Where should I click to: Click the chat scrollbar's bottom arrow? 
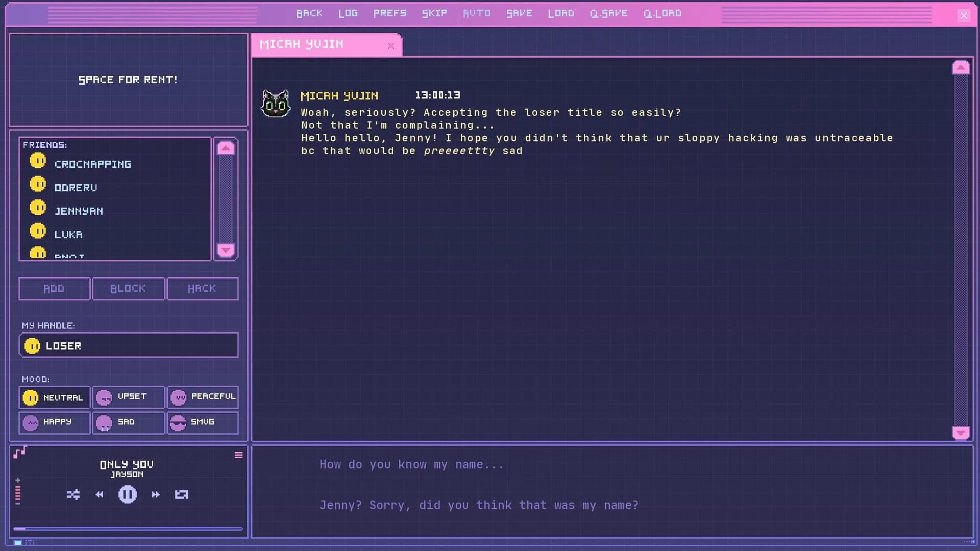(961, 432)
